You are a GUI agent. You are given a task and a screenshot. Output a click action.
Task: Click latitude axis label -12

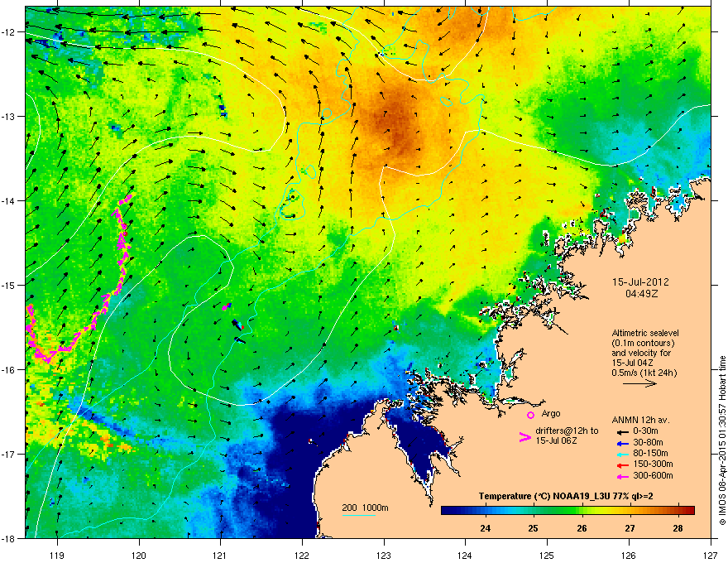8,32
